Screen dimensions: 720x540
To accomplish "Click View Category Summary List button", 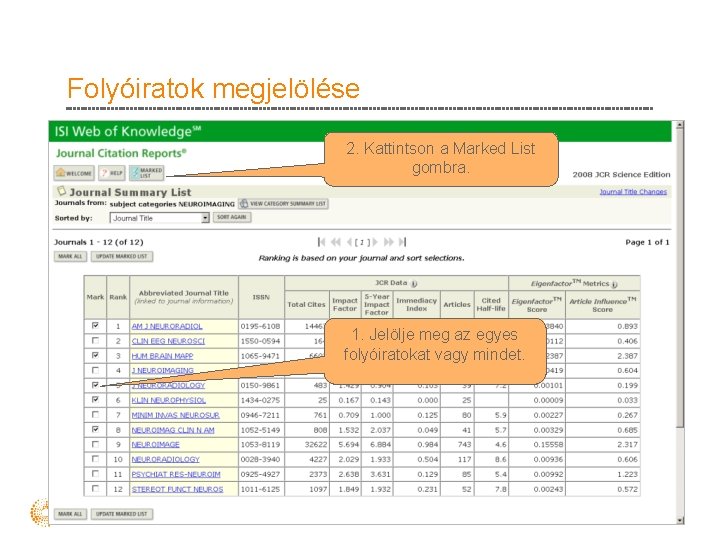I will (x=283, y=203).
